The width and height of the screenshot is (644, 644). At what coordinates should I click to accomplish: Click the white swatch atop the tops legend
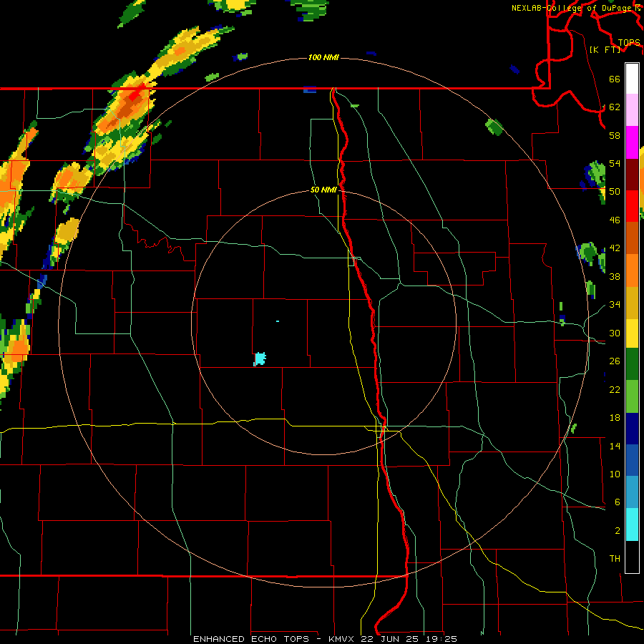(x=632, y=79)
